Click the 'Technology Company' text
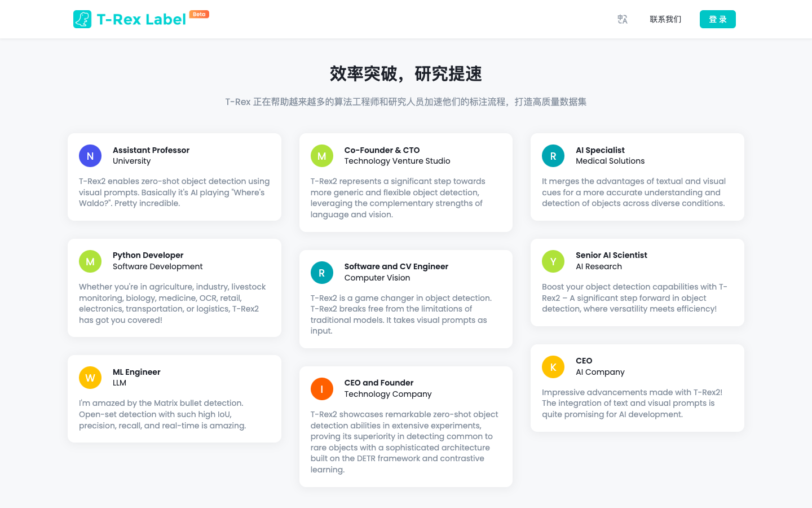This screenshot has height=508, width=812. tap(388, 394)
